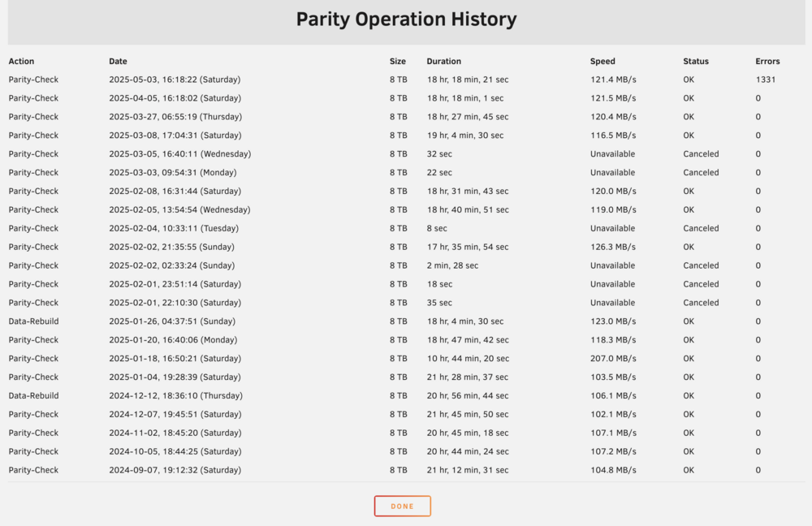This screenshot has height=526, width=812.
Task: Click the 35 sec duration value
Action: [x=439, y=303]
